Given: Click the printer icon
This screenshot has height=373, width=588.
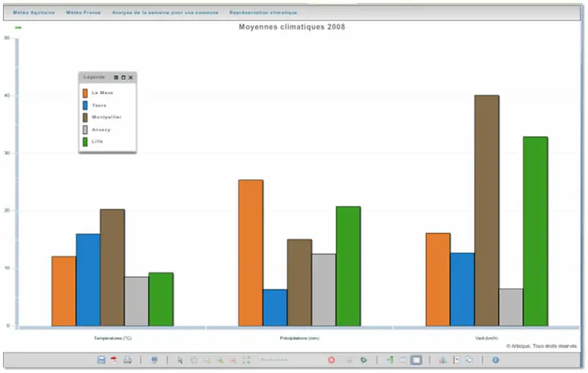Looking at the screenshot, I should coord(127,360).
